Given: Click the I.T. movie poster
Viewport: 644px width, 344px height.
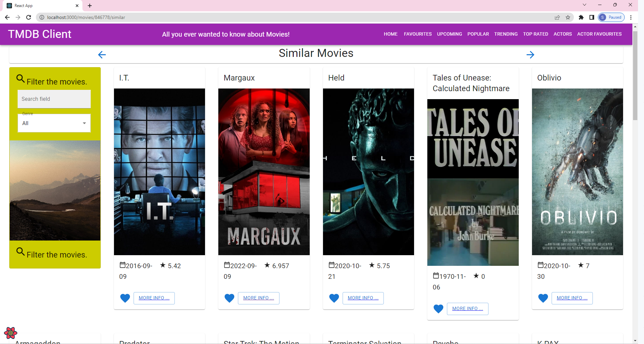Looking at the screenshot, I should 160,172.
